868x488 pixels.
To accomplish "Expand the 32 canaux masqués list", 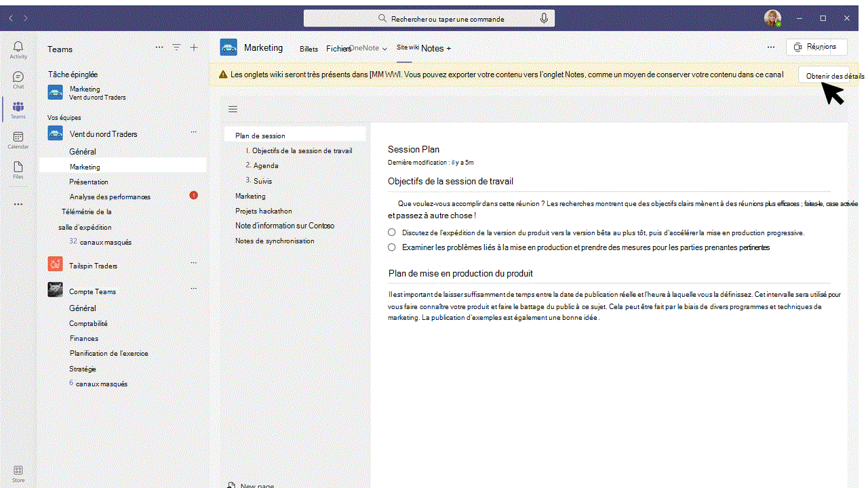I will [x=100, y=241].
